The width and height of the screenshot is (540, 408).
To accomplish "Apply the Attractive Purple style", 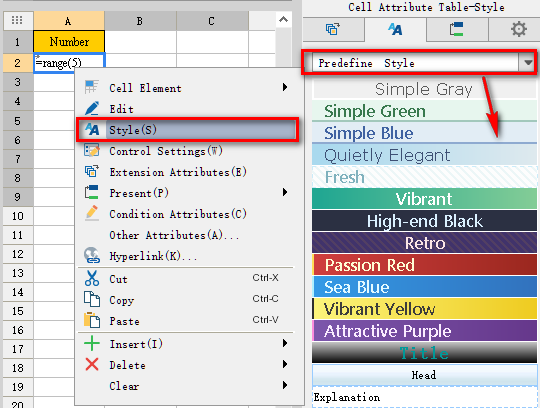I will [x=424, y=331].
